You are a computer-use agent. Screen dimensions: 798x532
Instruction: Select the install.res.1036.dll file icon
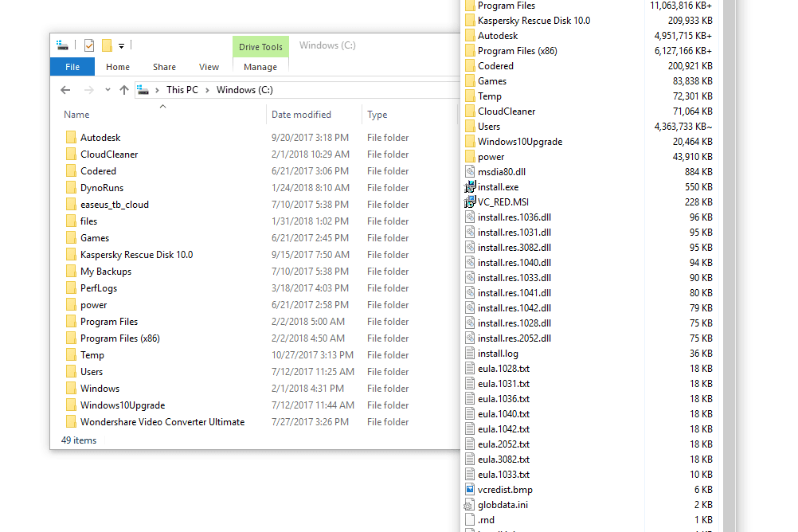click(470, 217)
